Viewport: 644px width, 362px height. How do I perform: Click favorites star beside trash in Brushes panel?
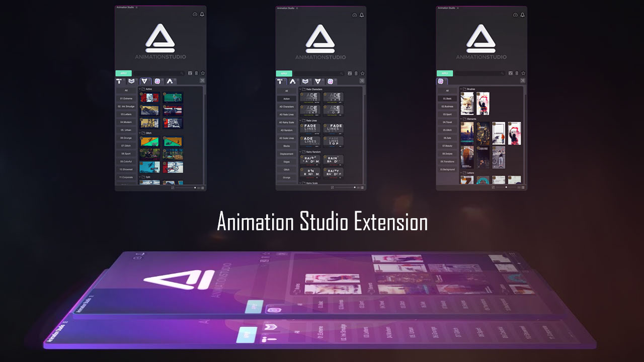point(524,73)
